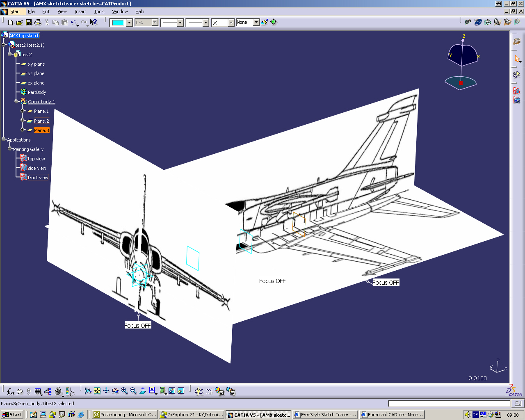The width and height of the screenshot is (525, 420).
Task: Expand the Plane.2 tree node
Action: (x=23, y=121)
